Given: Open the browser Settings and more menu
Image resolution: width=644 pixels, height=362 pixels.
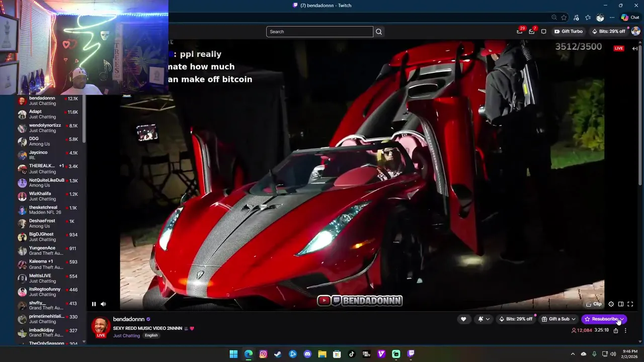Looking at the screenshot, I should coord(612,18).
